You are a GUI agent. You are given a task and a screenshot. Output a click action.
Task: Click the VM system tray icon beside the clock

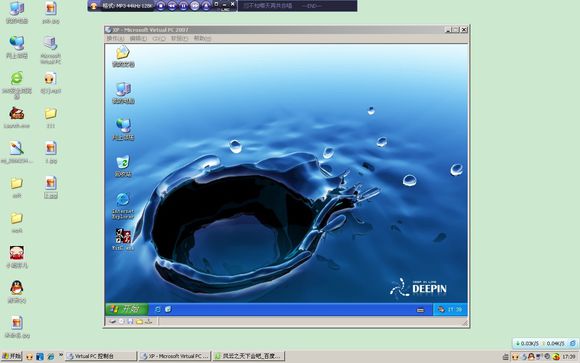click(441, 309)
